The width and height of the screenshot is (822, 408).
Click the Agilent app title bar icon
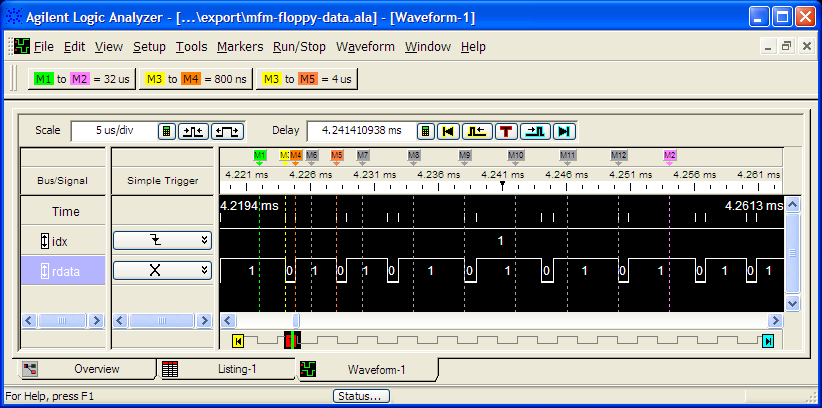pyautogui.click(x=13, y=17)
